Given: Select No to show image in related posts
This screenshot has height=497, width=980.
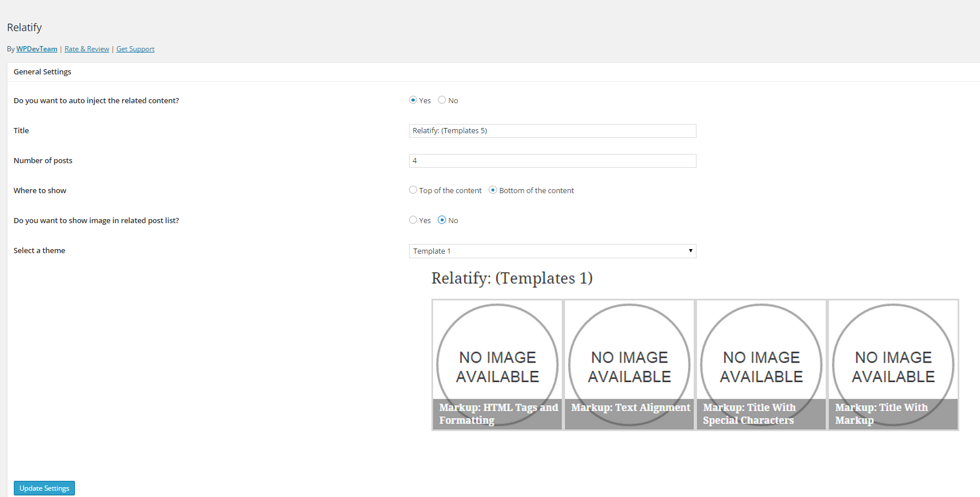Looking at the screenshot, I should [x=442, y=220].
